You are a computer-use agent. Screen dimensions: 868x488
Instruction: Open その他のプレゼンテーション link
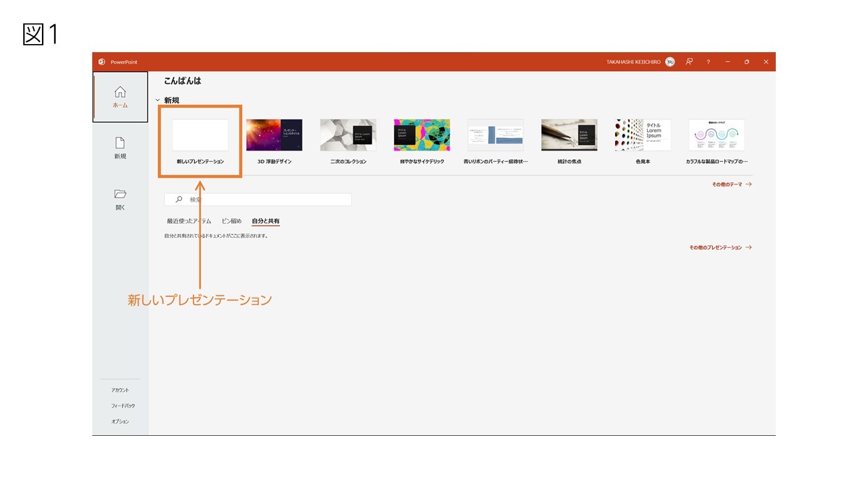point(721,247)
